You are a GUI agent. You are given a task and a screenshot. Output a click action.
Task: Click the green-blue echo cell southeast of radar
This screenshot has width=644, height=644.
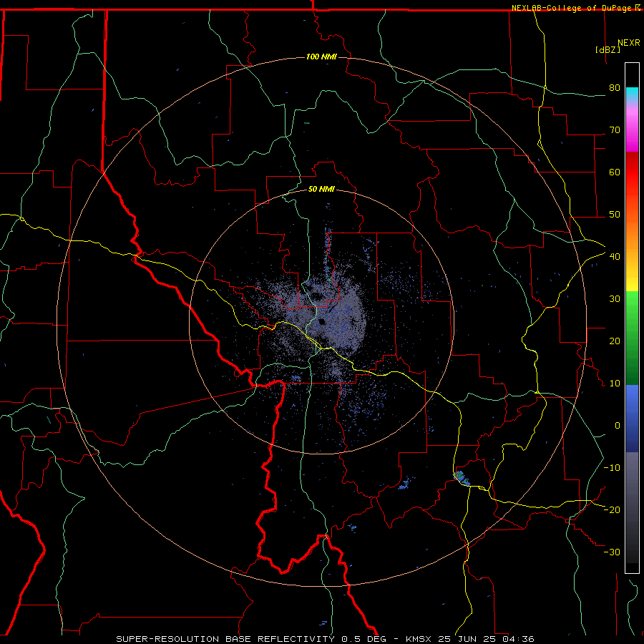[462, 478]
